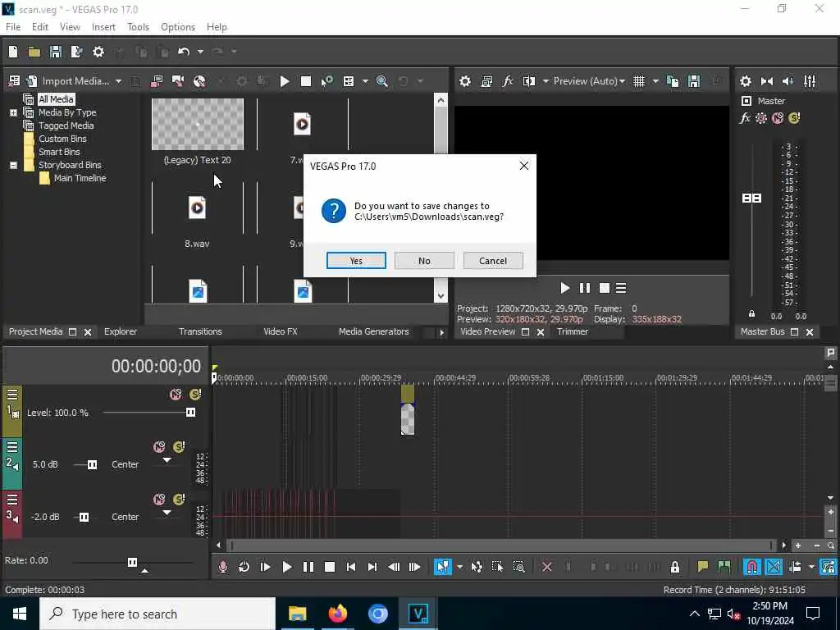840x630 pixels.
Task: Click play in the Video Preview window
Action: click(564, 288)
